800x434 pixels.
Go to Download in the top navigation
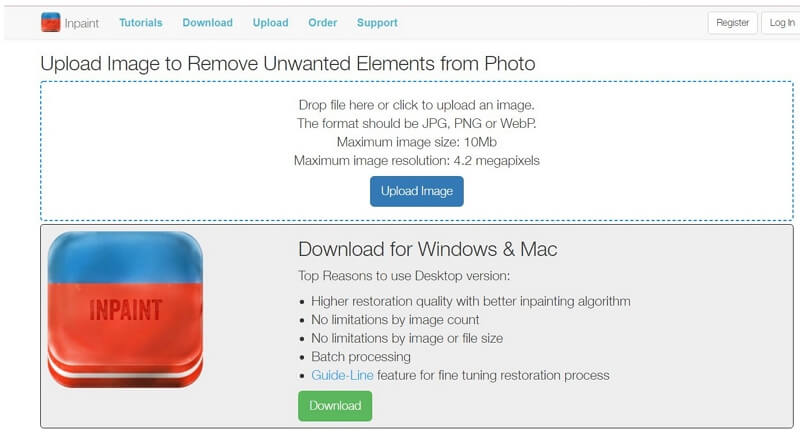coord(208,22)
